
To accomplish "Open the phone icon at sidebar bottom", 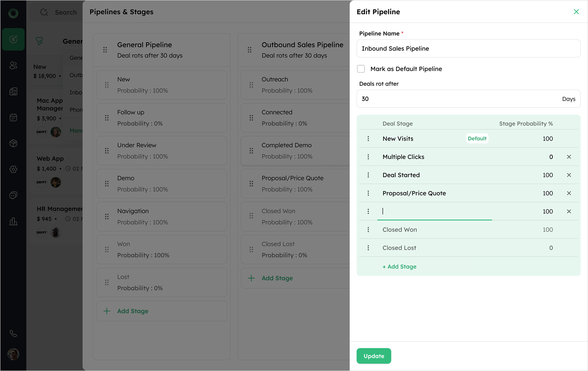I will click(x=13, y=333).
